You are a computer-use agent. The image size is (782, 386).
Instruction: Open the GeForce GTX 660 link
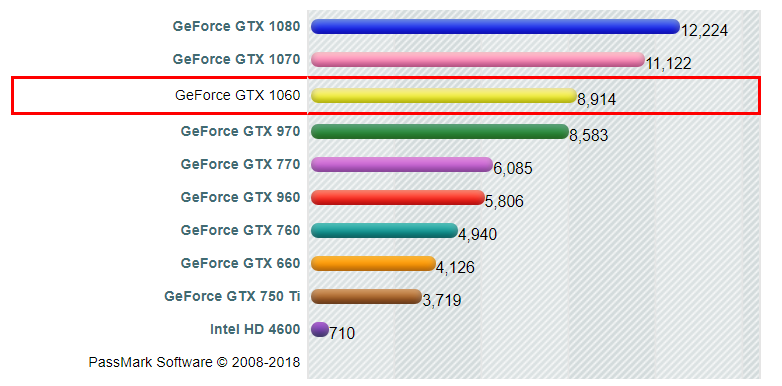coord(240,263)
